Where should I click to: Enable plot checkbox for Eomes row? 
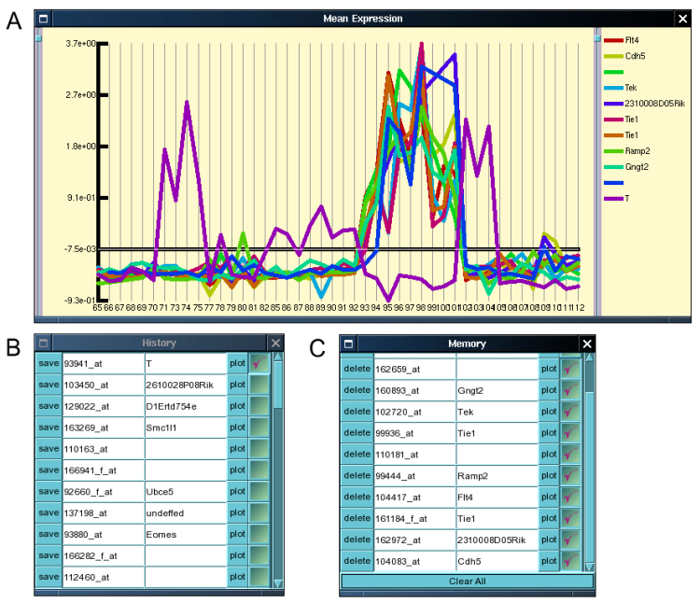click(259, 535)
